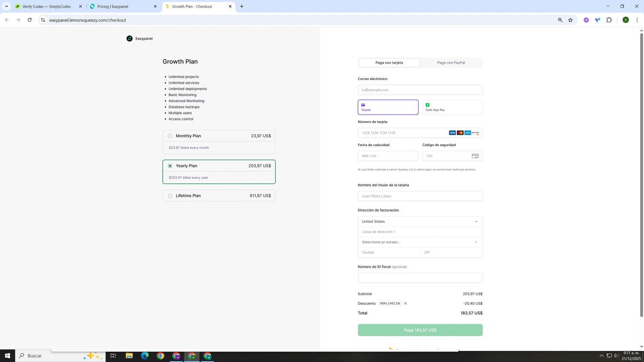
Task: Click the 'Unlimited deployments' feature text
Action: pyautogui.click(x=188, y=89)
